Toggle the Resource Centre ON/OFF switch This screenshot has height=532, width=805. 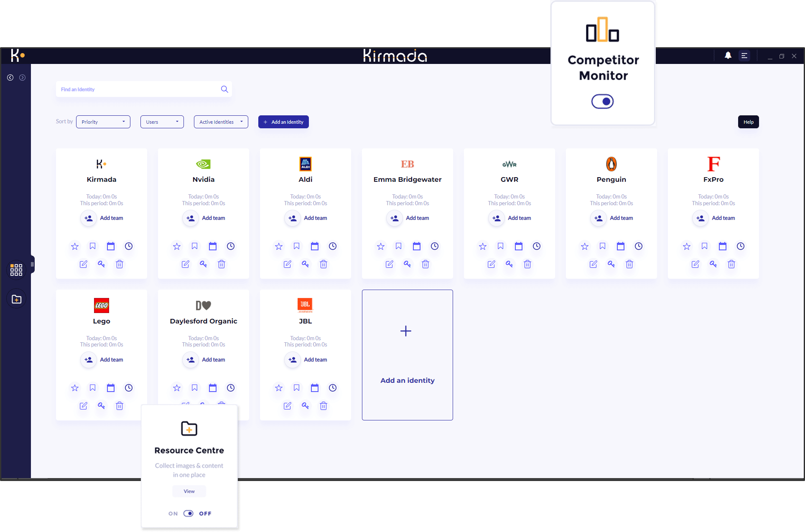[x=189, y=513]
